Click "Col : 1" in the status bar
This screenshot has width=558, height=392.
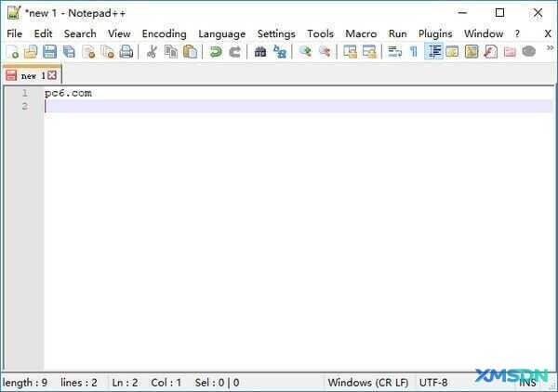pyautogui.click(x=166, y=383)
